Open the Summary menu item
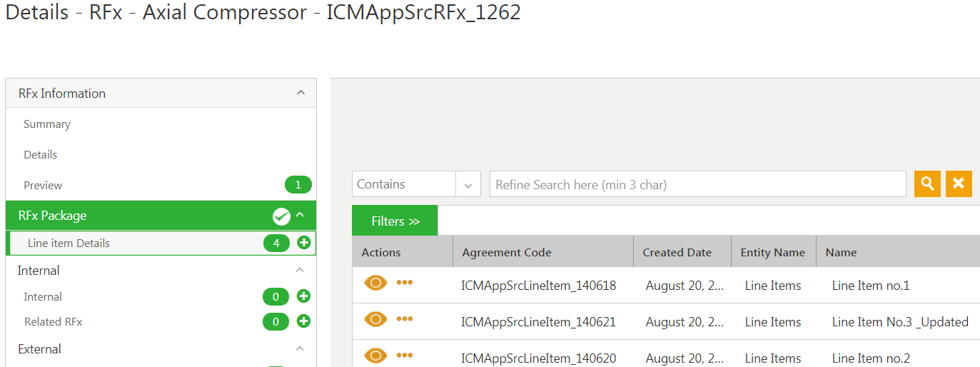Image resolution: width=980 pixels, height=367 pixels. (x=47, y=124)
